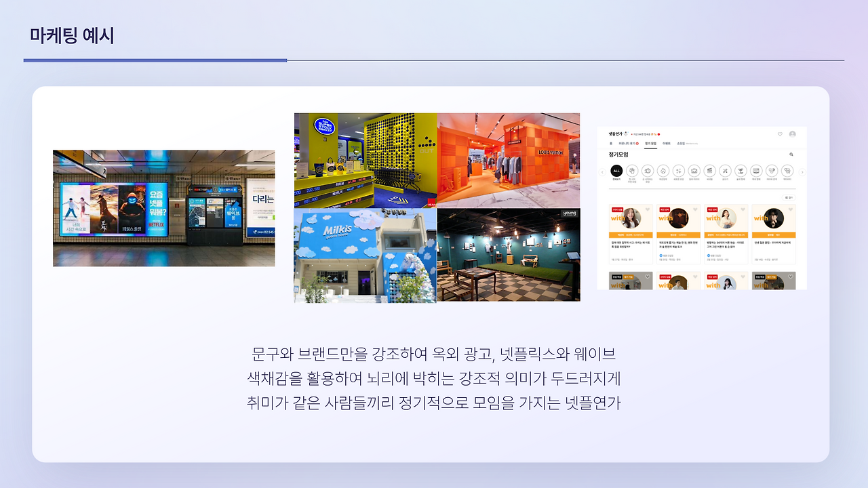Switch to the 소모임 tab
The width and height of the screenshot is (868, 488).
[682, 144]
